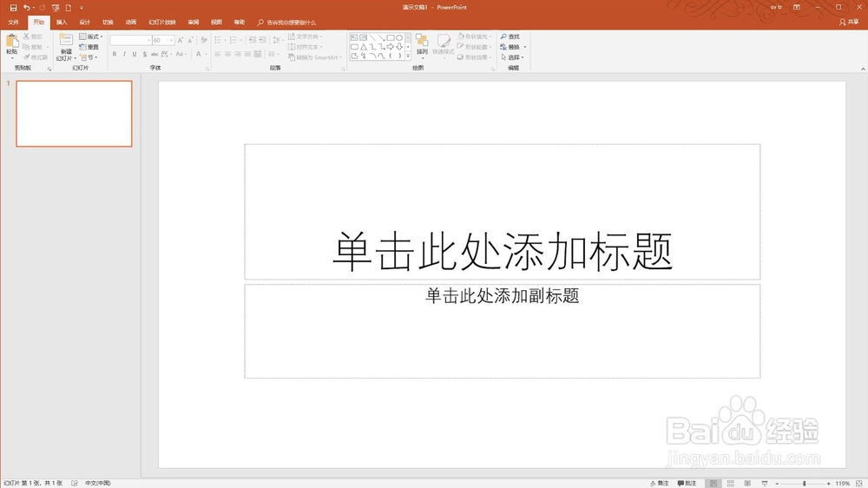This screenshot has width=868, height=488.
Task: Open the font size 60 combo box
Action: pos(163,40)
